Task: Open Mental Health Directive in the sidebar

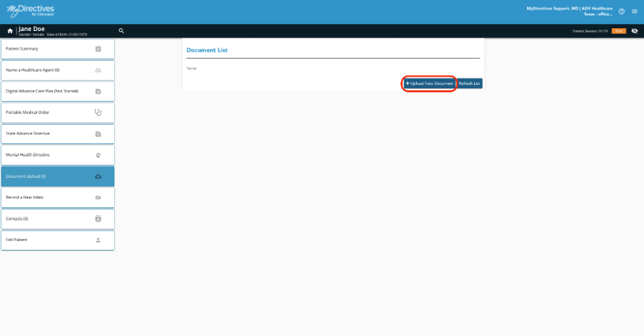Action: 58,155
